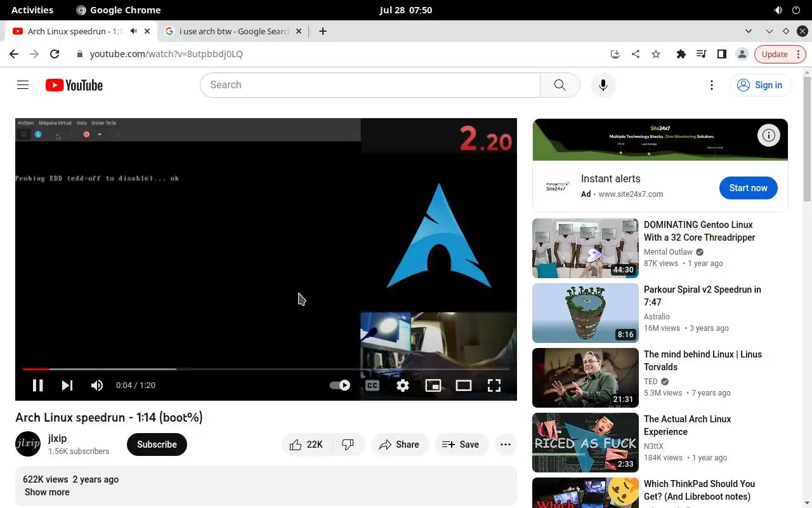Save the video to a playlist

(461, 444)
